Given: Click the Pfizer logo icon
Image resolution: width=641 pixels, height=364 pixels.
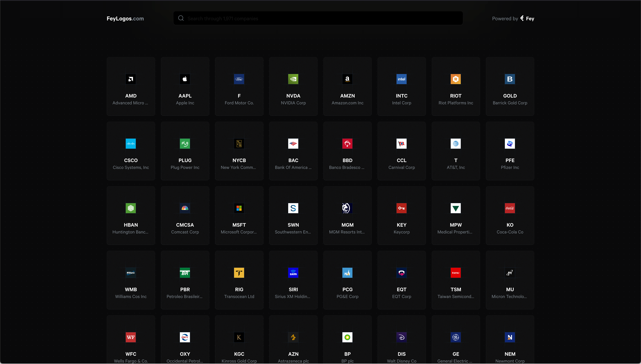Looking at the screenshot, I should pos(510,143).
